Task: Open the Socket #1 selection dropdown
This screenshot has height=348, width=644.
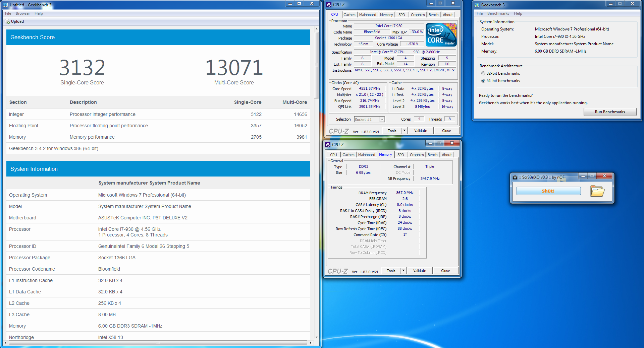Action: coord(382,120)
